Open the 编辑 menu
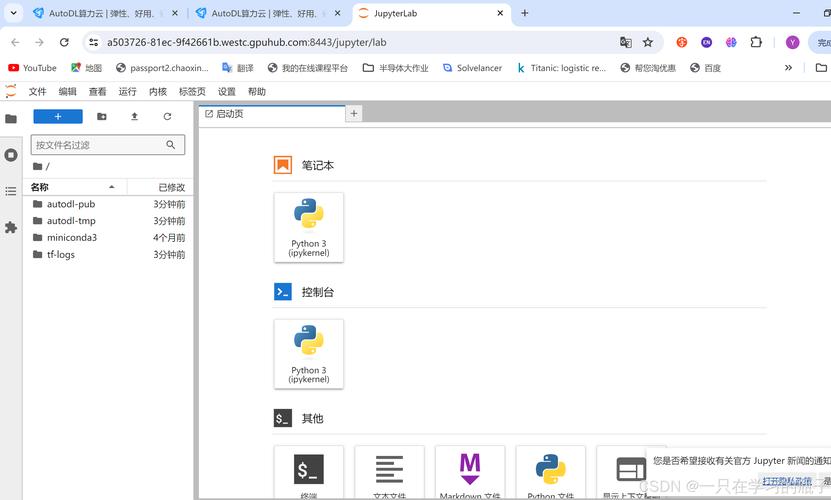Viewport: 831px width, 500px height. click(x=67, y=92)
